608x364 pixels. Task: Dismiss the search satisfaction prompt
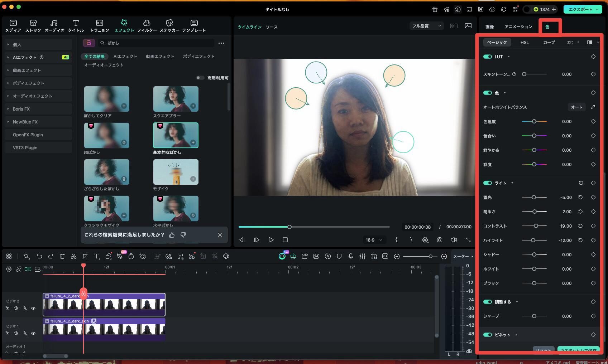click(220, 235)
